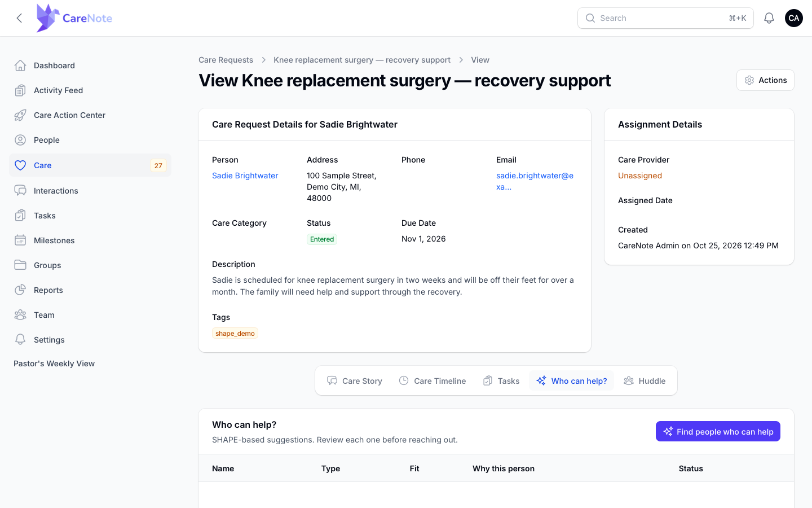The image size is (812, 508).
Task: Open the notifications bell
Action: tap(769, 18)
